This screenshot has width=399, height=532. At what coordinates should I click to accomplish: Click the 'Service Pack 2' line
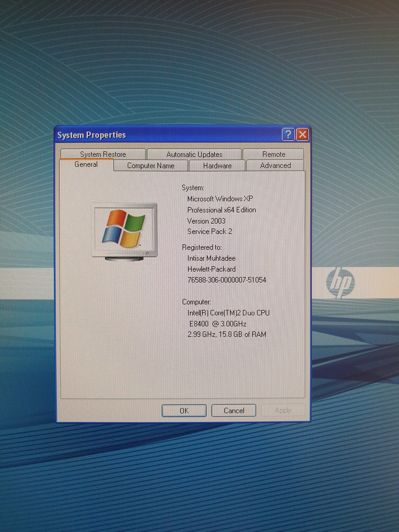tap(210, 231)
